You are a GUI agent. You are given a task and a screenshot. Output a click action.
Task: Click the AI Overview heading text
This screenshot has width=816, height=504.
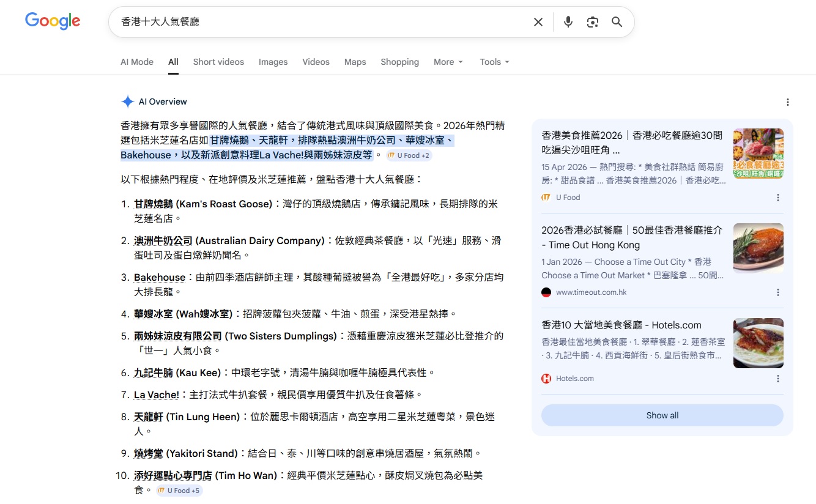pos(163,102)
